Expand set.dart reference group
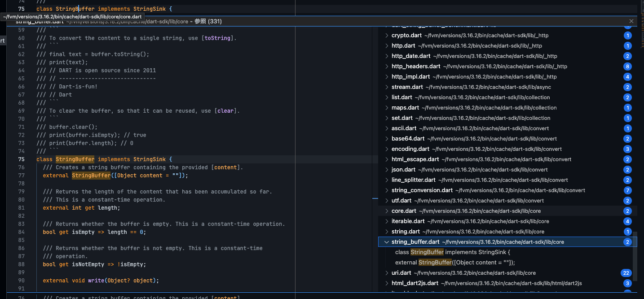This screenshot has height=299, width=644. click(387, 118)
